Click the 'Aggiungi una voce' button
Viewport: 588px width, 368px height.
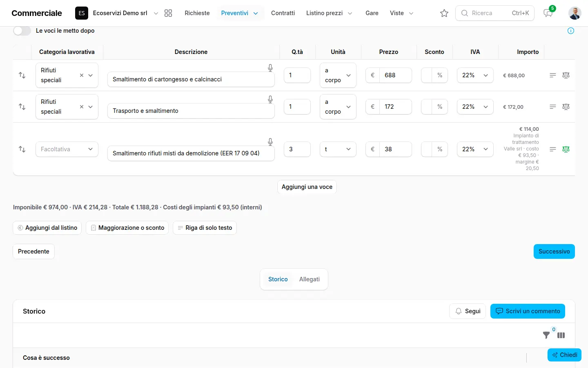[x=307, y=187]
